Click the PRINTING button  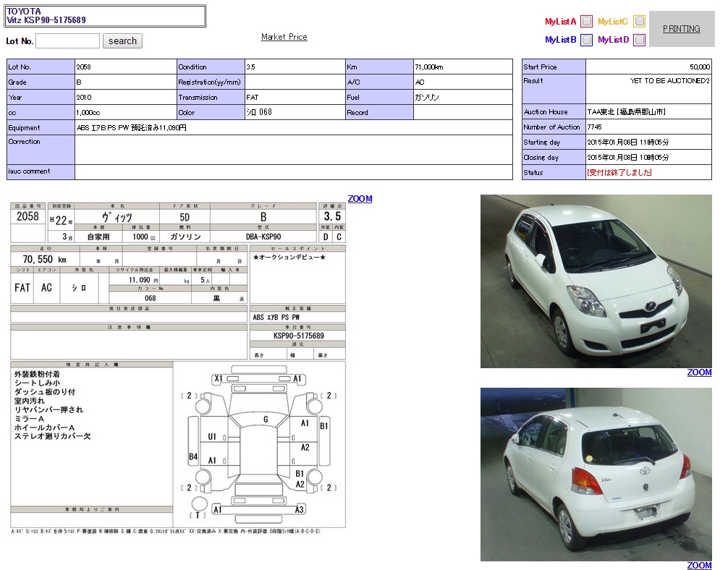pyautogui.click(x=681, y=29)
